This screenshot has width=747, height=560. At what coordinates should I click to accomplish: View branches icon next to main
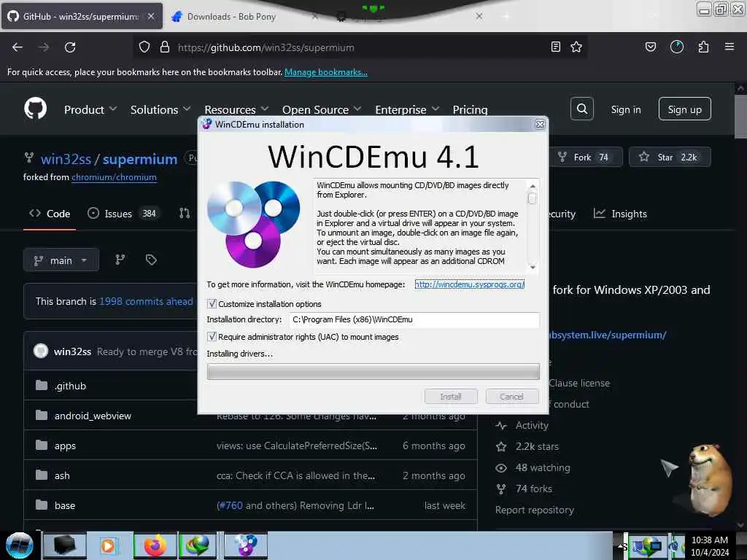click(x=120, y=260)
